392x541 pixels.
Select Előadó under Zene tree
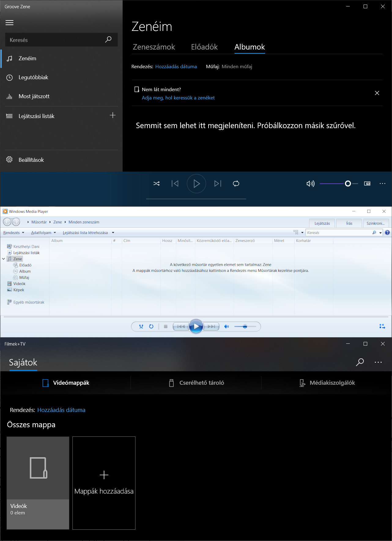[22, 265]
